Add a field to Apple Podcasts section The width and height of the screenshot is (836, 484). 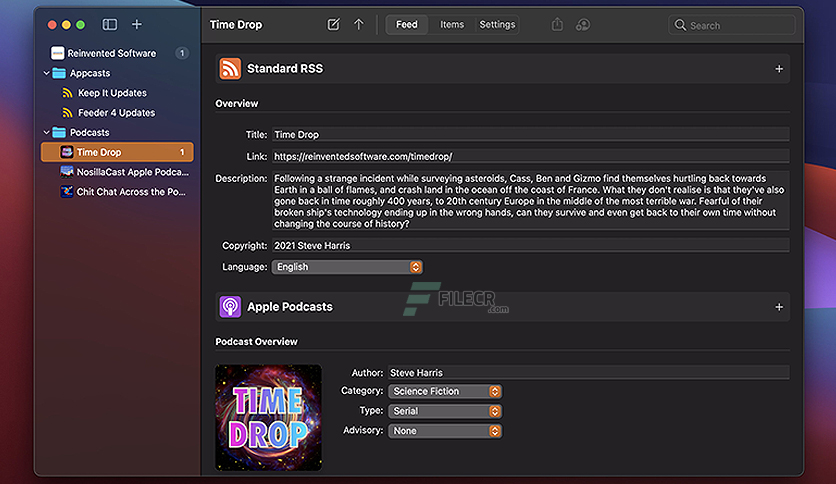pyautogui.click(x=779, y=307)
